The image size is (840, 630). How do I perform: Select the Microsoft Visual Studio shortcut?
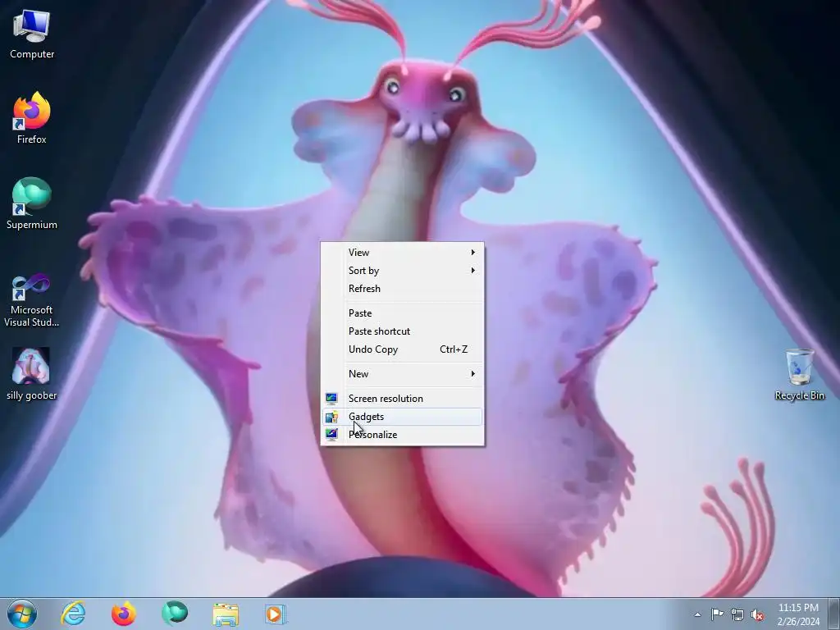[x=32, y=300]
